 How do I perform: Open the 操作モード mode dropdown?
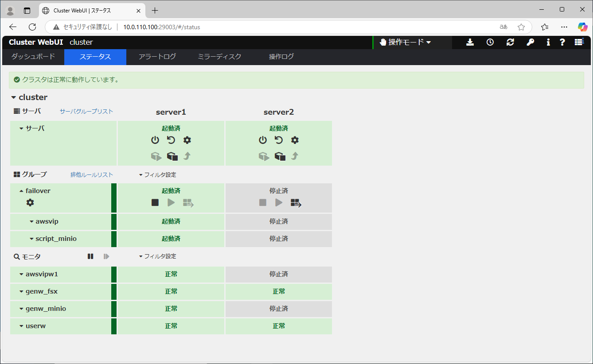[x=406, y=43]
